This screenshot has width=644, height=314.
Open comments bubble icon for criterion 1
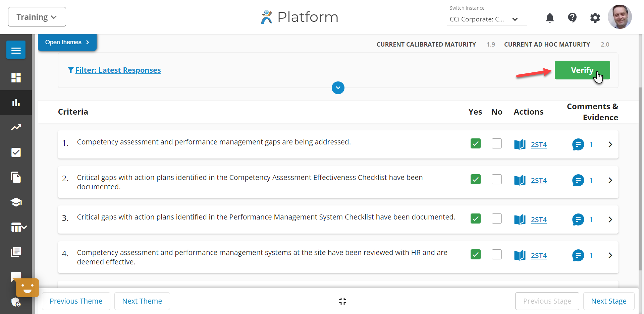point(578,145)
